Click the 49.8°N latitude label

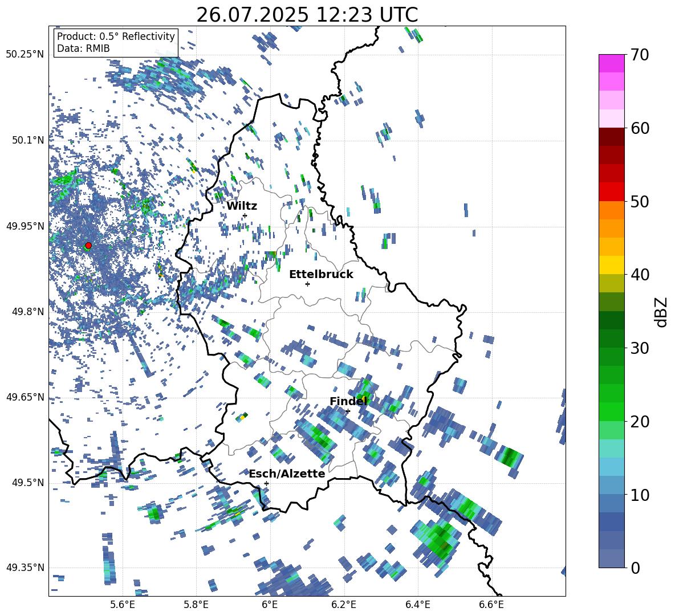click(x=27, y=312)
